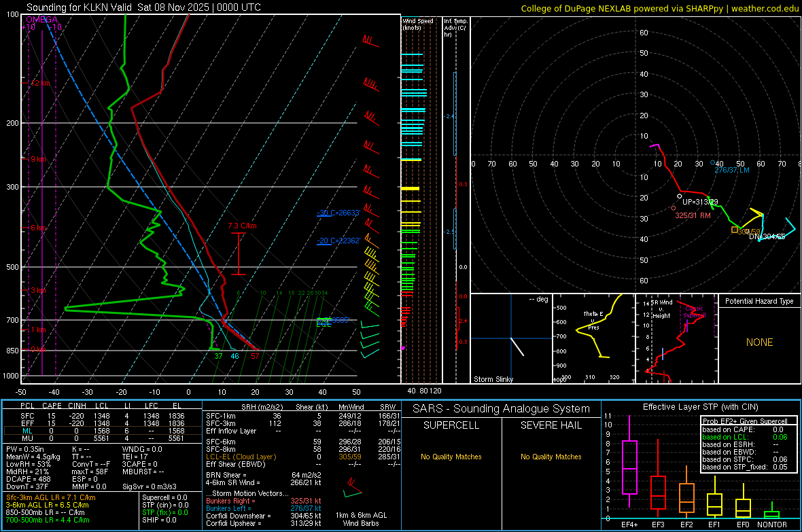The width and height of the screenshot is (802, 532).
Task: Click the surface temperature value 57
Action: [256, 356]
